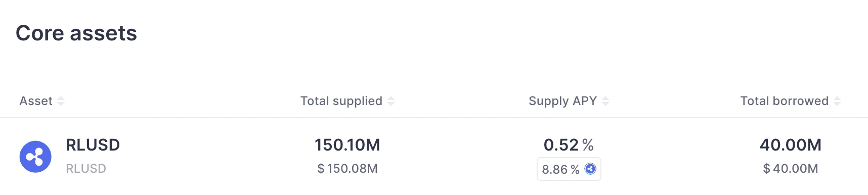Click the RLUSD token logo icon
Screen dimensions: 868x195
click(x=35, y=157)
